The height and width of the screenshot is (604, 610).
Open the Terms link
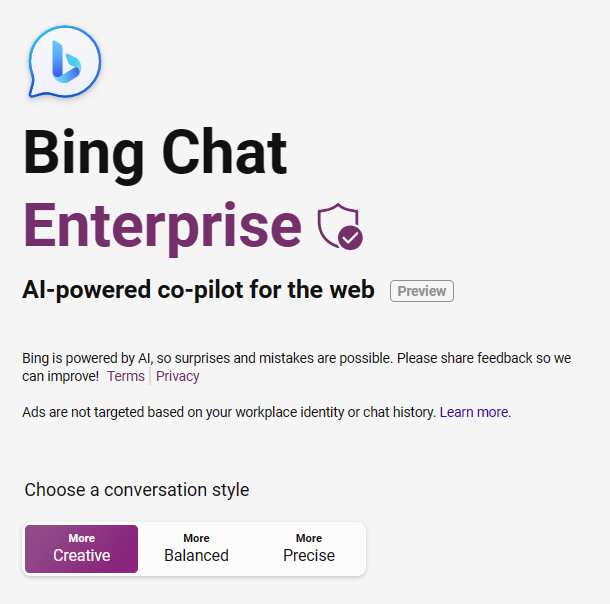click(126, 376)
